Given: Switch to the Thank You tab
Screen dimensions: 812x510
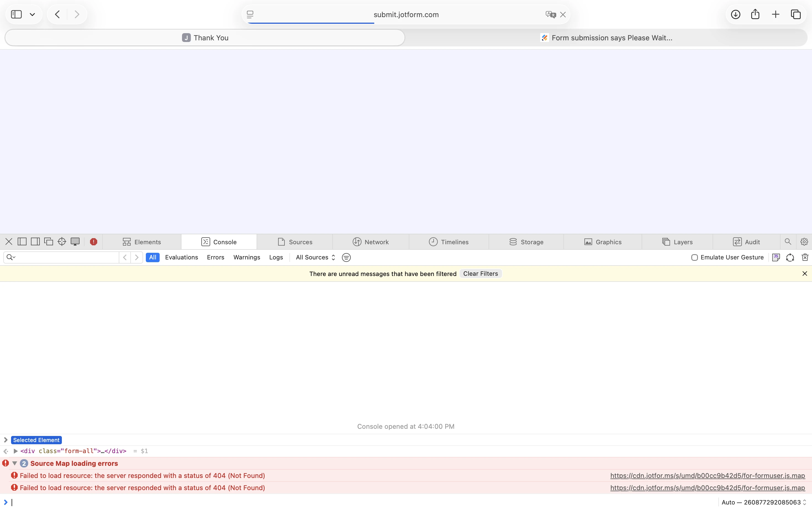Looking at the screenshot, I should click(x=205, y=38).
